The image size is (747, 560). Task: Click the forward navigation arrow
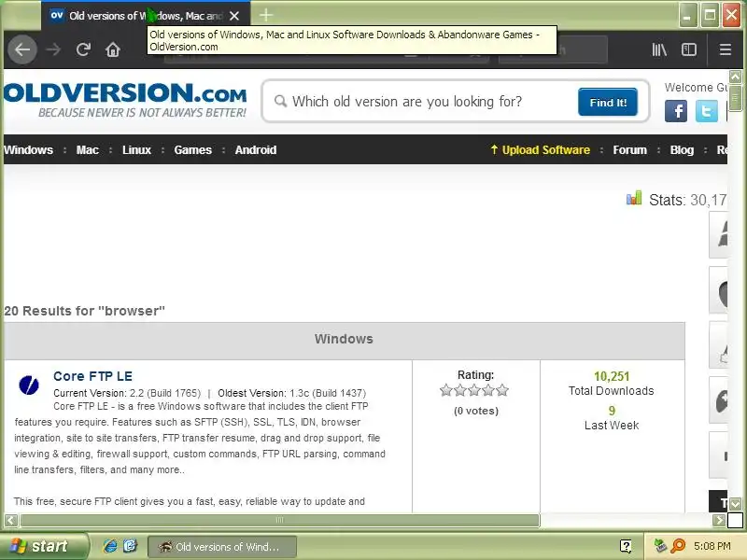click(53, 49)
